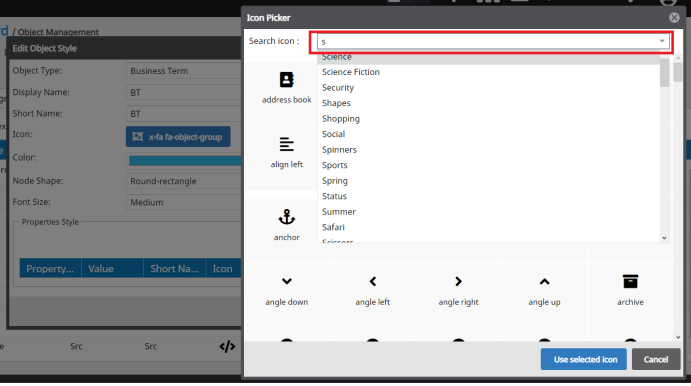Choose Shopping category from list

(488, 119)
